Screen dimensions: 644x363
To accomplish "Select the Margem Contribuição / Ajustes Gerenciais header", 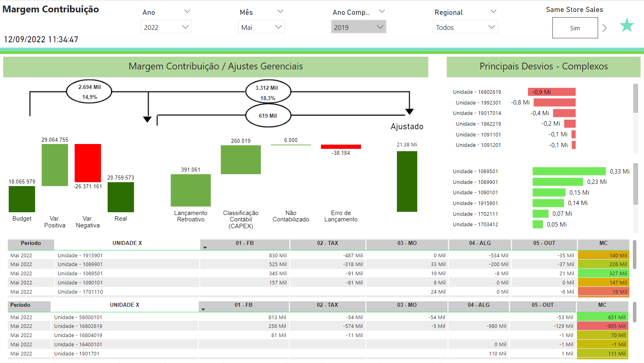I will click(216, 67).
